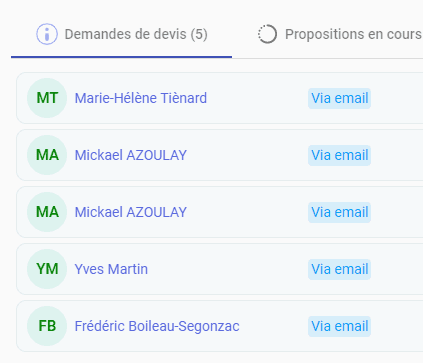This screenshot has height=363, width=423.
Task: Click the YM avatar circle
Action: point(47,269)
